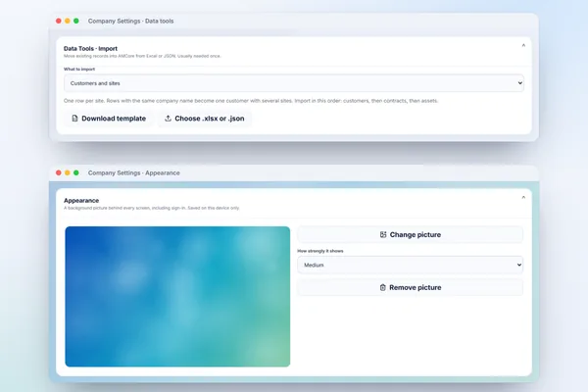Click the trash icon on Remove picture
588x392 pixels.
pyautogui.click(x=382, y=288)
